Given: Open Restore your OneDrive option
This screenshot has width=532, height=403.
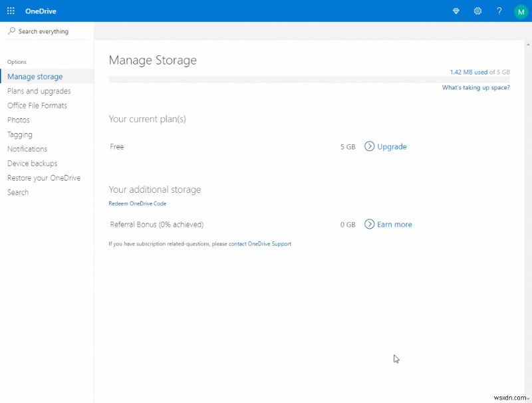Looking at the screenshot, I should 44,178.
